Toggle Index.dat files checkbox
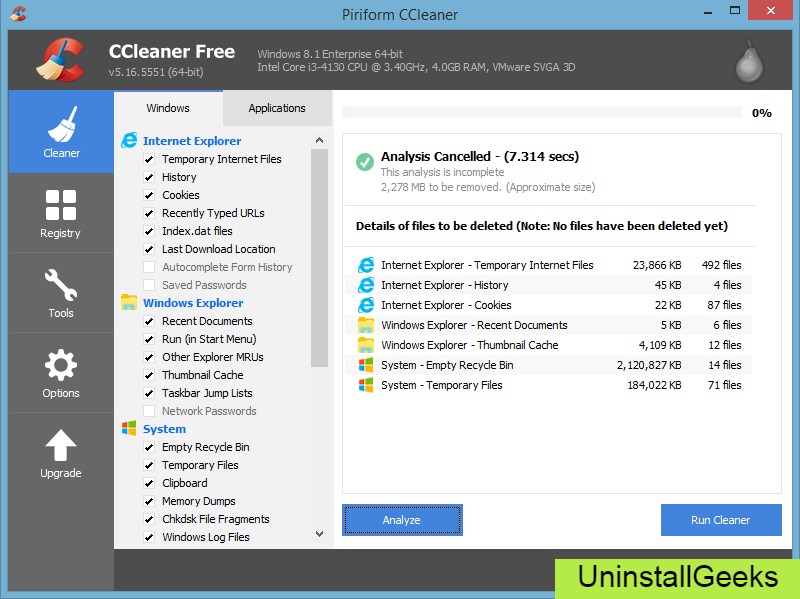Image resolution: width=800 pixels, height=599 pixels. pos(149,231)
